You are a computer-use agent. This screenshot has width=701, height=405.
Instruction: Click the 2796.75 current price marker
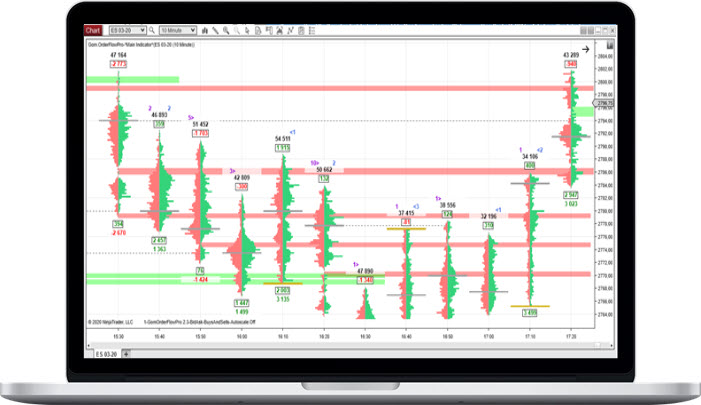point(603,103)
